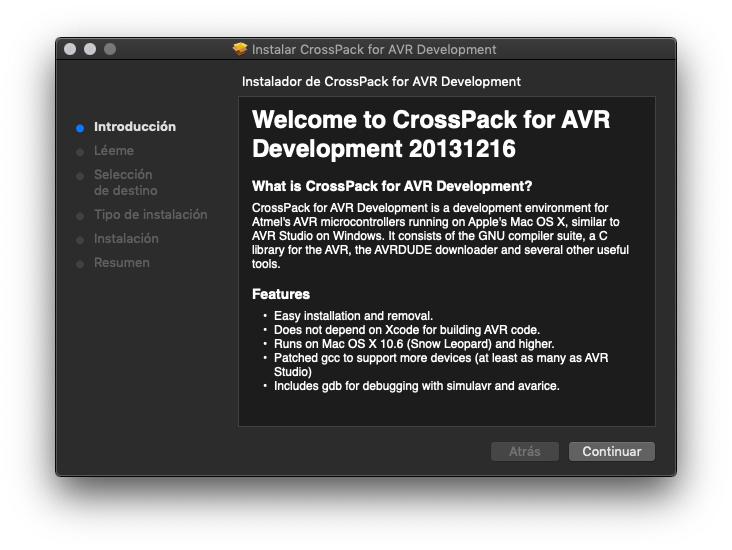Click the Patched gcc to support line

[x=441, y=365]
